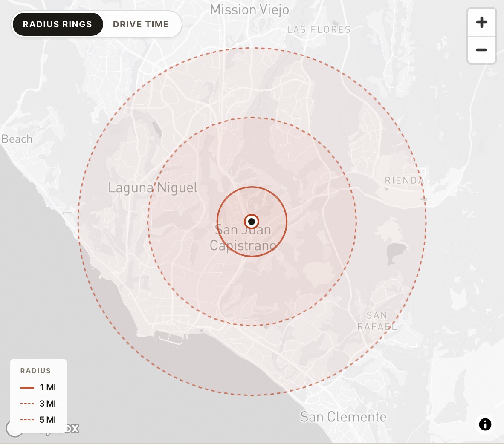Viewport: 504px width, 444px height.
Task: Click the SAN RAFAEL map label
Action: pos(377,321)
